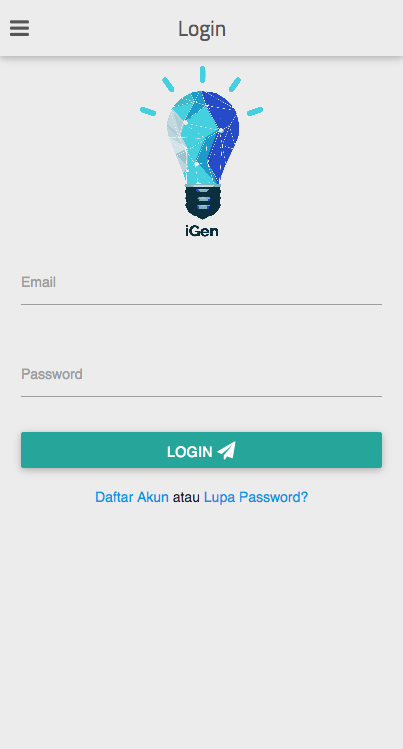Open the hamburger menu in the header
403x749 pixels.
coord(20,28)
